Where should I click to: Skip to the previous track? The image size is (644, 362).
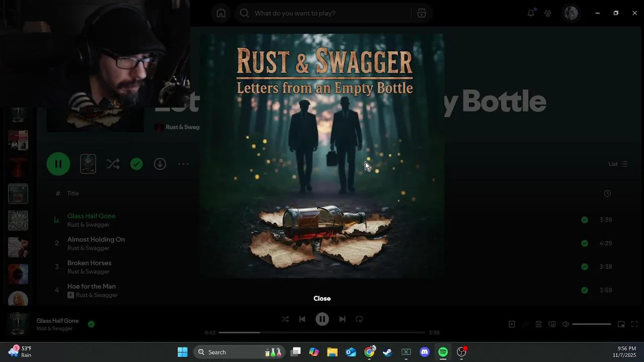click(x=302, y=319)
